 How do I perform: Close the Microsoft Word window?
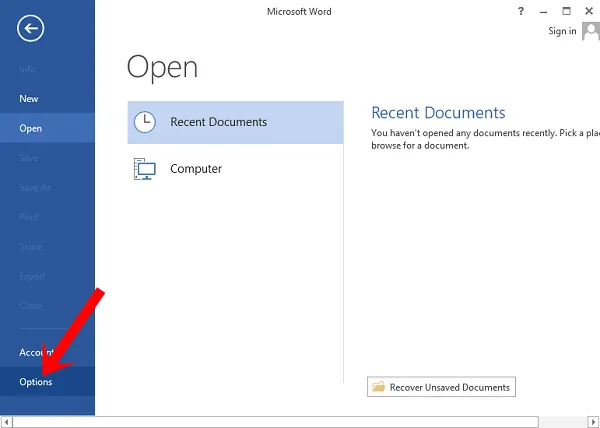point(588,12)
